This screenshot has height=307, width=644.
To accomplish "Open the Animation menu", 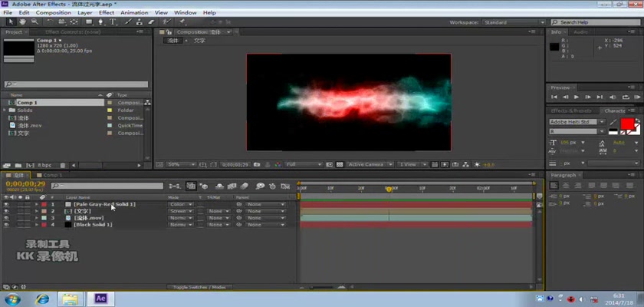I will click(134, 13).
